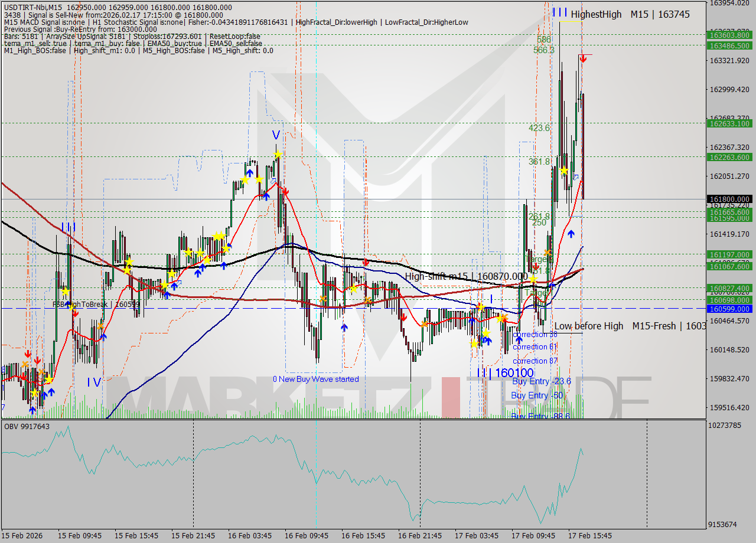Click the red down arrow above Target 2 text
This screenshot has width=756, height=543.
(x=536, y=265)
